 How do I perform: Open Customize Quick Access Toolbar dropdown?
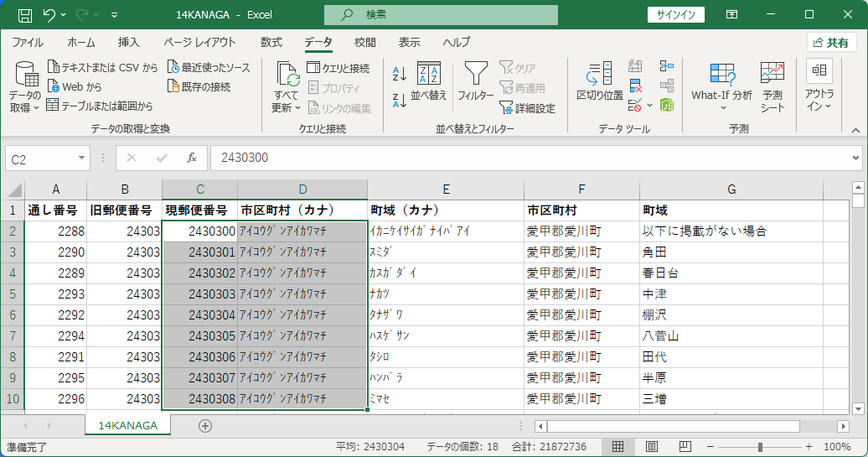(x=114, y=15)
